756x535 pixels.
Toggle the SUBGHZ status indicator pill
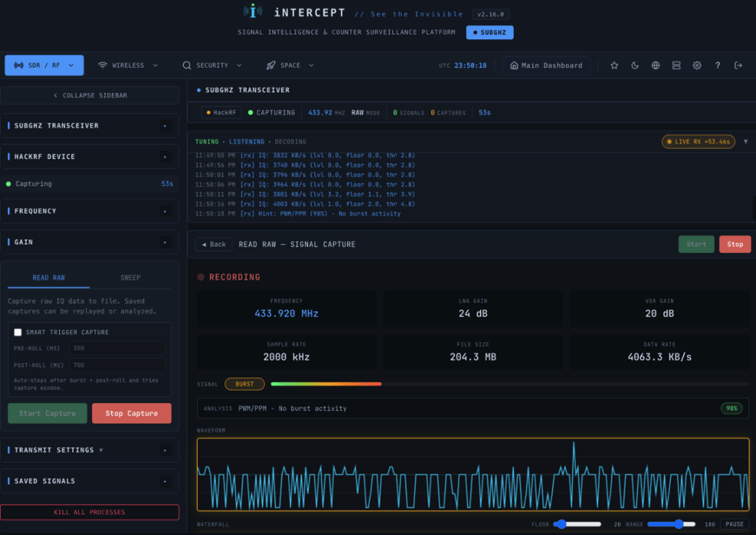489,32
